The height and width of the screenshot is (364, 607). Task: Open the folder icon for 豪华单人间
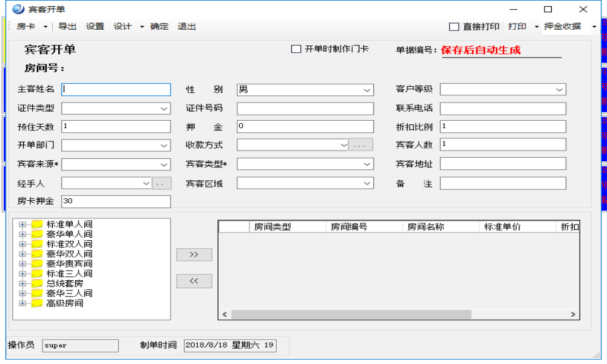point(37,234)
